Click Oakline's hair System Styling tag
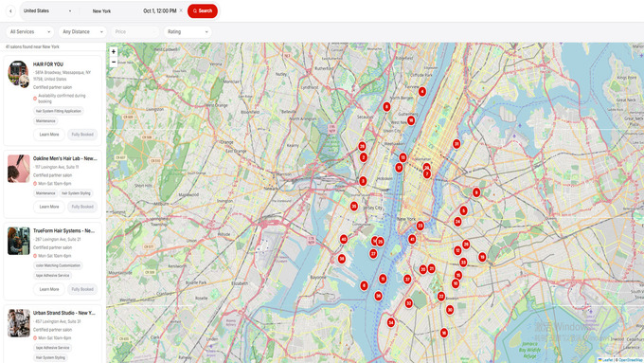Image resolution: width=644 pixels, height=363 pixels. click(76, 193)
